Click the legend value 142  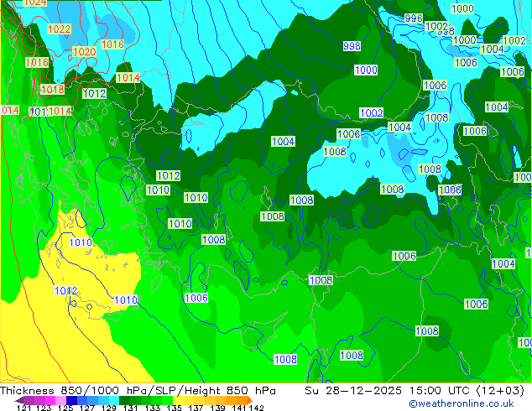(256, 408)
